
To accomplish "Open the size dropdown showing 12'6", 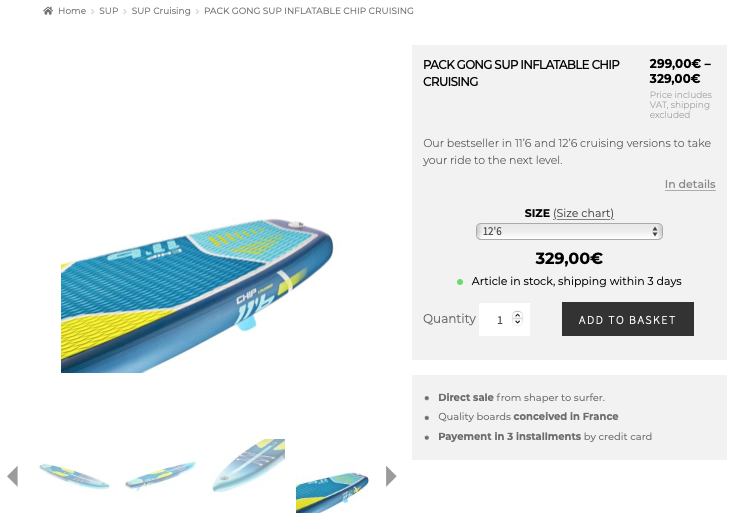I will (x=569, y=231).
